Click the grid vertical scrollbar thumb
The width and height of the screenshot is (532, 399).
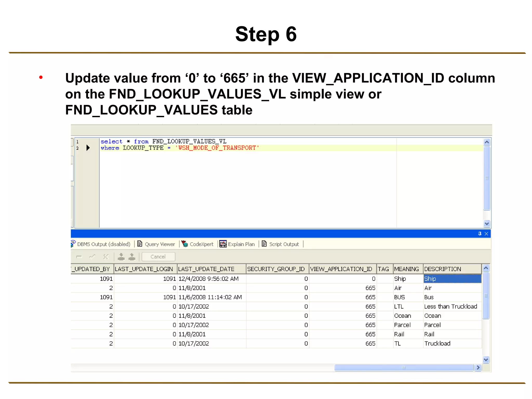click(486, 295)
